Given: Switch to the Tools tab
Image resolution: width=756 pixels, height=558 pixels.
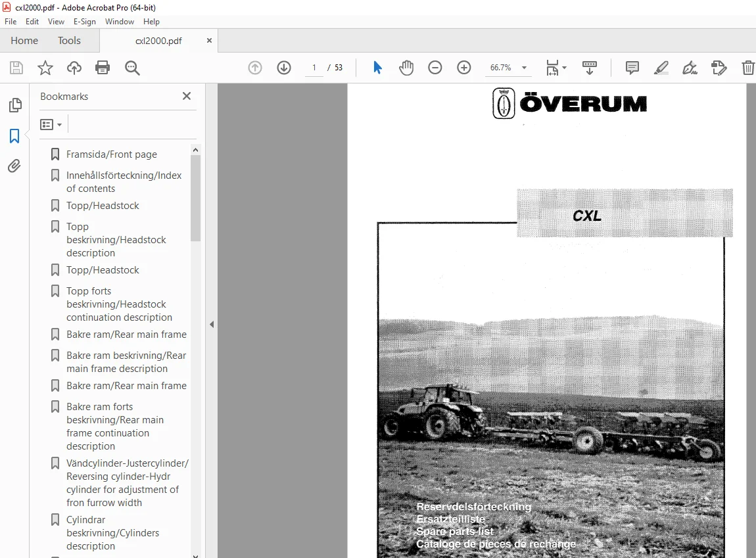Looking at the screenshot, I should click(70, 41).
